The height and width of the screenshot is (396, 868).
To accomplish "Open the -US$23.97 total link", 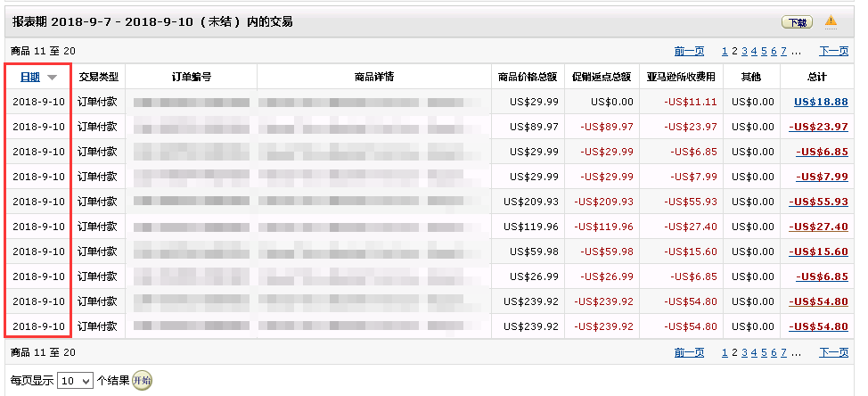I will [819, 127].
